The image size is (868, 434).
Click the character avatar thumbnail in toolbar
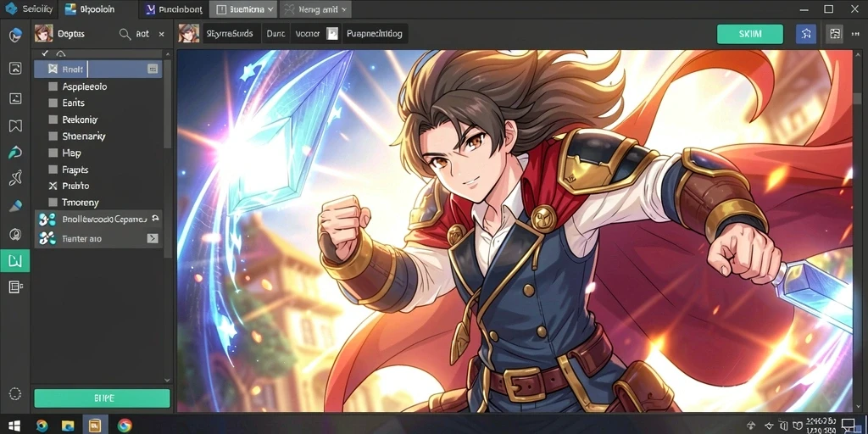tap(189, 34)
